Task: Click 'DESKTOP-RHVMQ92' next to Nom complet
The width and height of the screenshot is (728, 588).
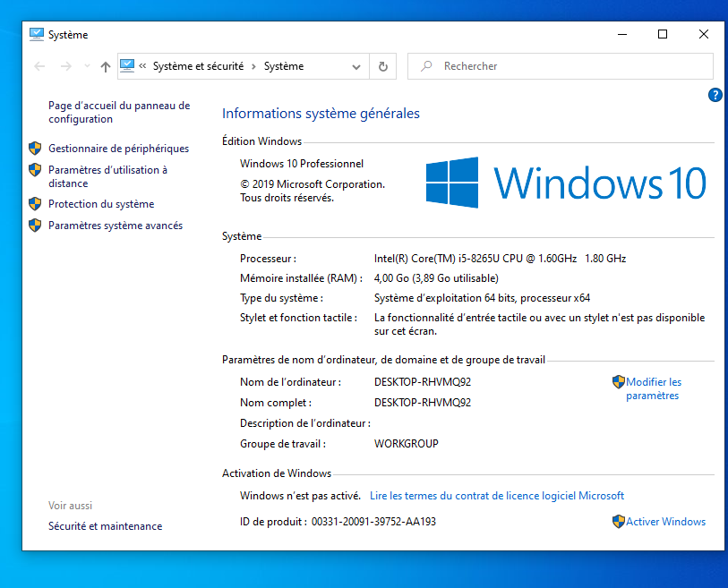Action: click(x=423, y=403)
